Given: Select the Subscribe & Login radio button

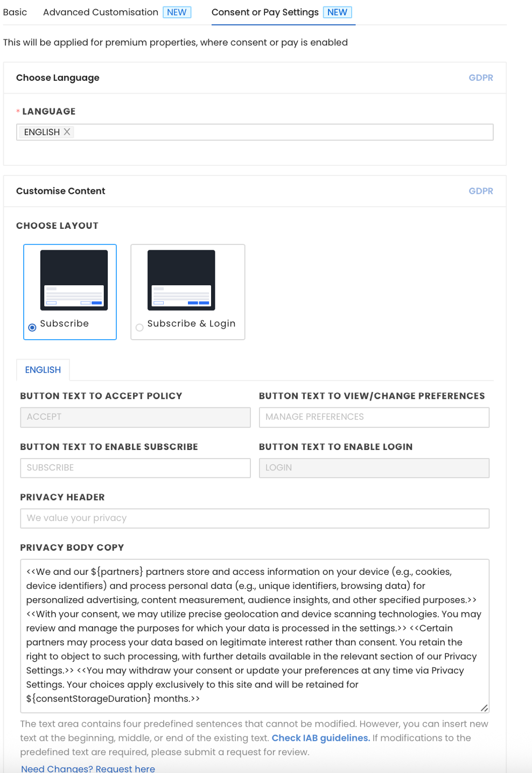Looking at the screenshot, I should [x=139, y=327].
